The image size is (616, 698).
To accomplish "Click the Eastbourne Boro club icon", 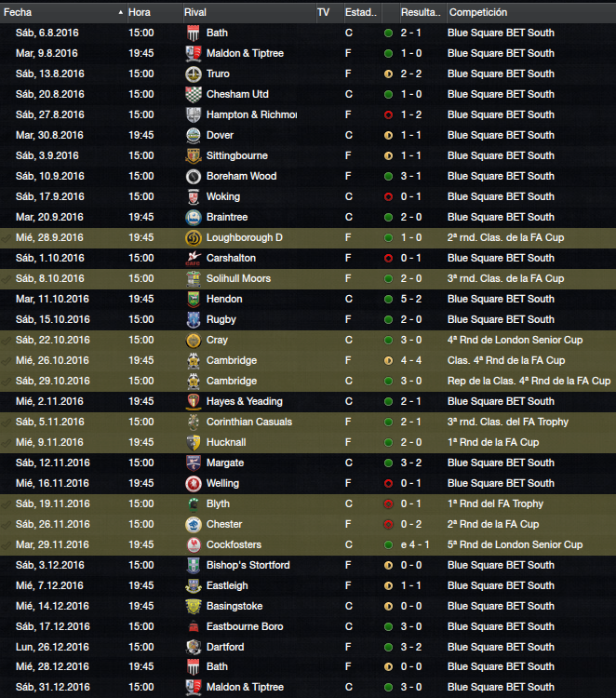I will click(194, 626).
